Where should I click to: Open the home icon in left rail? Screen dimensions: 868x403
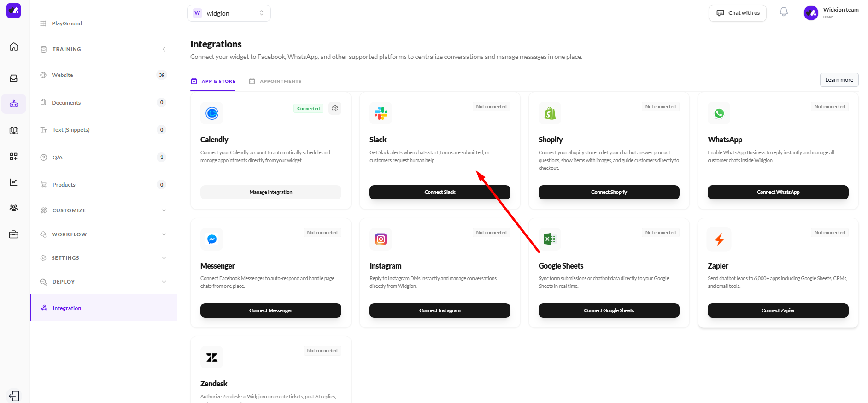click(14, 47)
